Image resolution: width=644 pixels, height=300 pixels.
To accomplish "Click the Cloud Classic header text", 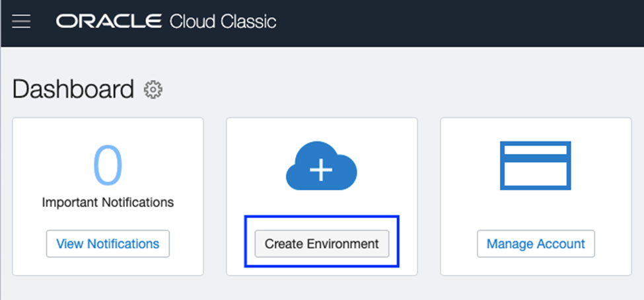I will (223, 21).
